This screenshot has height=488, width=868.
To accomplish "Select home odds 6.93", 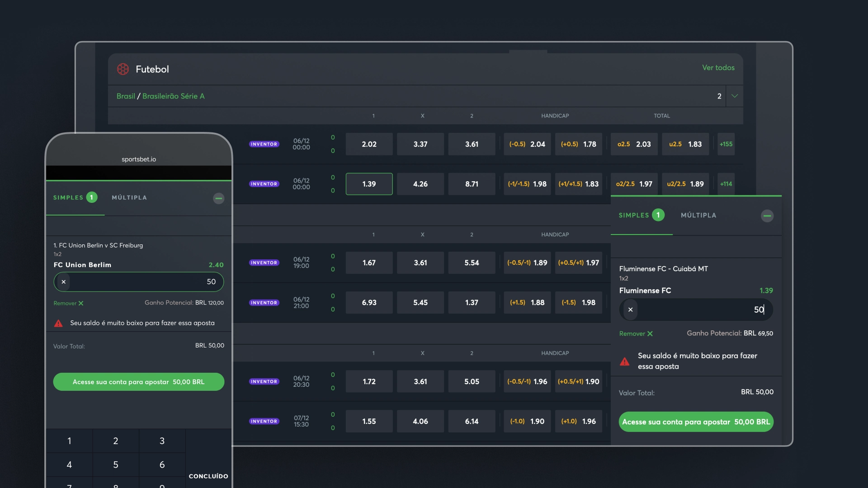I will coord(369,303).
